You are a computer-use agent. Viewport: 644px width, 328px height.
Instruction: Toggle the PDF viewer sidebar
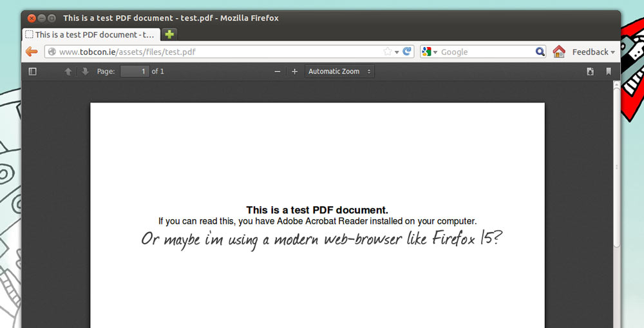pyautogui.click(x=32, y=72)
